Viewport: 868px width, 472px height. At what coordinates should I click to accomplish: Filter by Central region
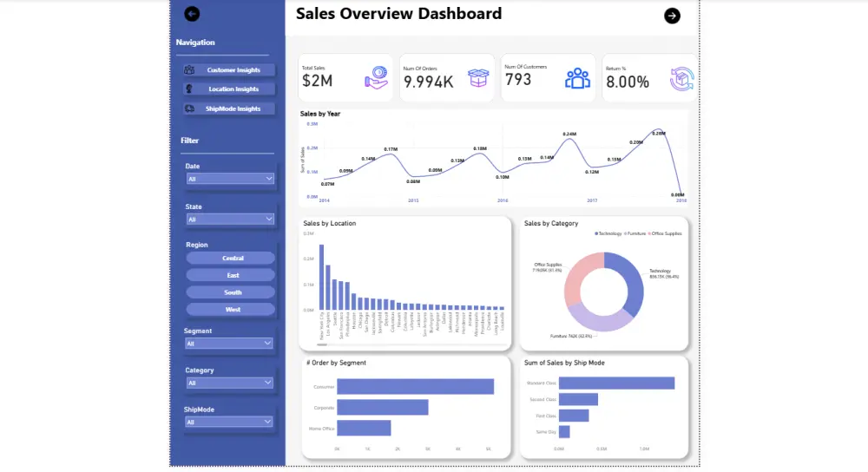click(x=230, y=258)
